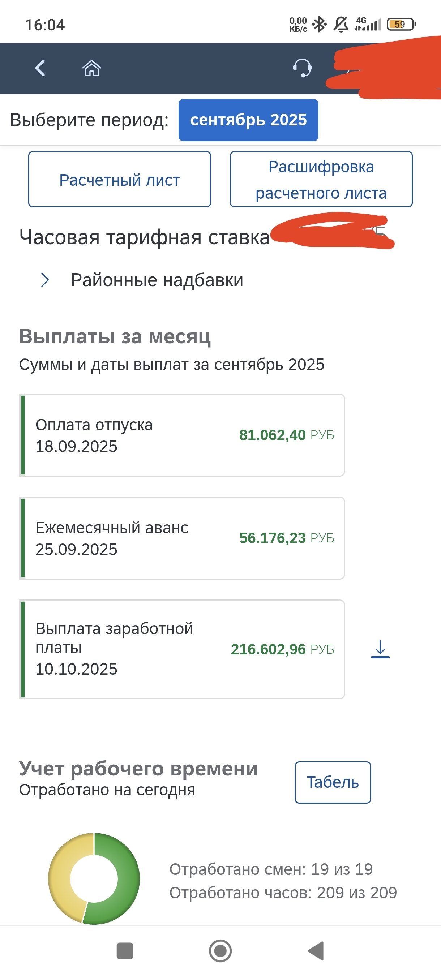Expand Районные надбавки section
The width and height of the screenshot is (441, 980).
157,280
